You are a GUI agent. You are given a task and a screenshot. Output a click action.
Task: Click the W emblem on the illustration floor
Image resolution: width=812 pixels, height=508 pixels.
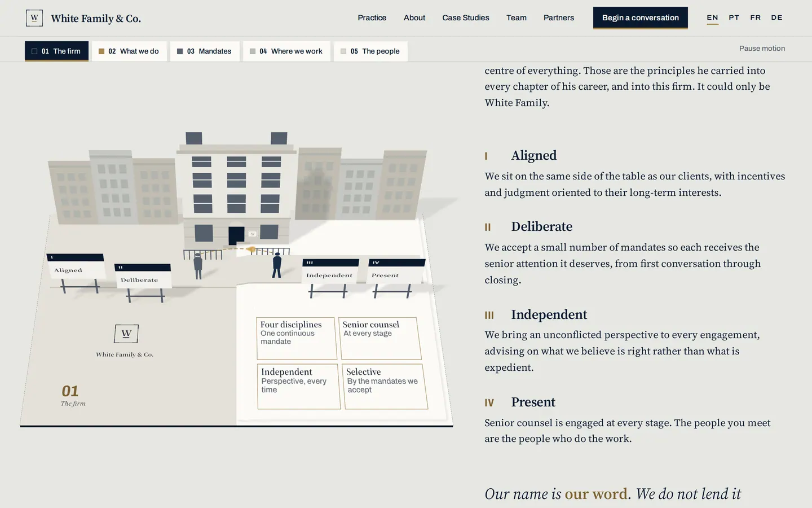point(126,334)
